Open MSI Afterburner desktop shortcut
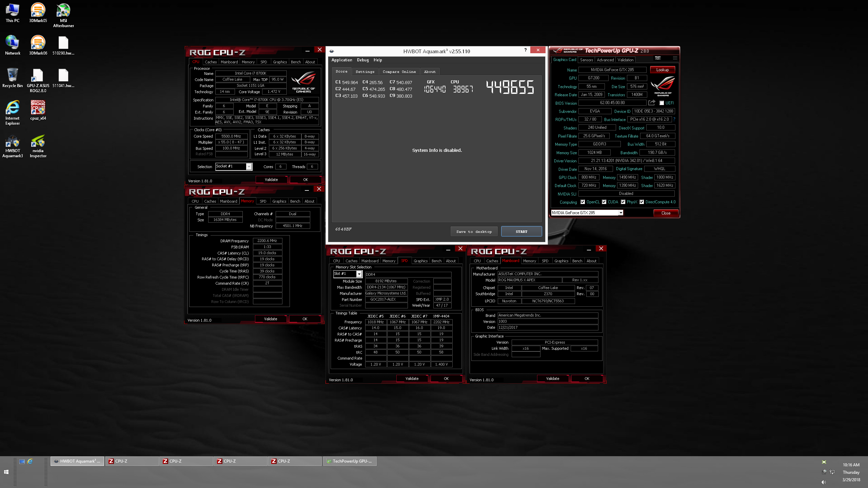 (63, 15)
